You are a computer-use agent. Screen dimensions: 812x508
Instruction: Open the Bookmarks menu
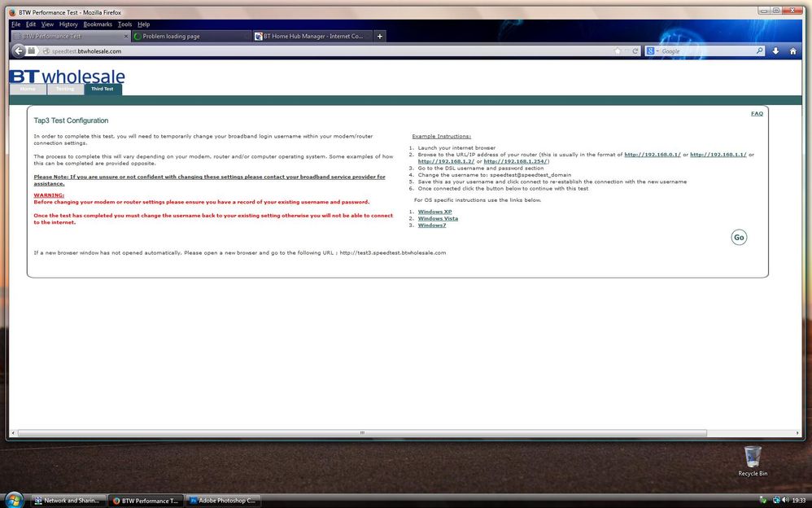(x=98, y=24)
